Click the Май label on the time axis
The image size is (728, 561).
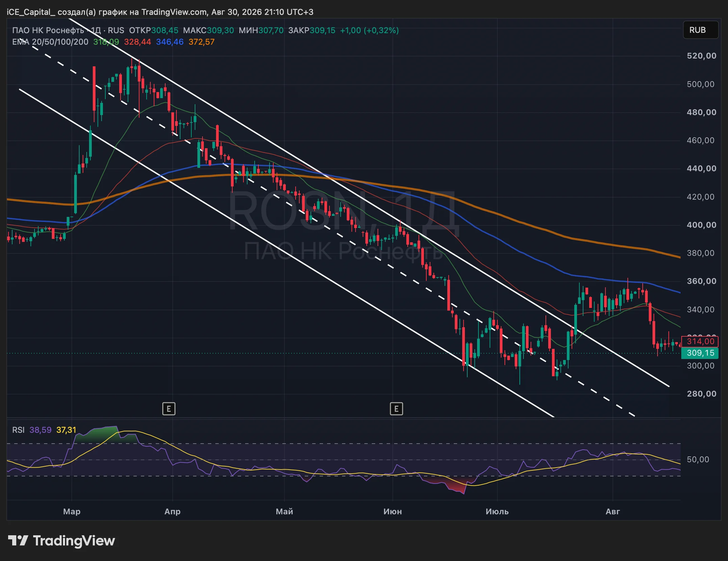pyautogui.click(x=284, y=511)
